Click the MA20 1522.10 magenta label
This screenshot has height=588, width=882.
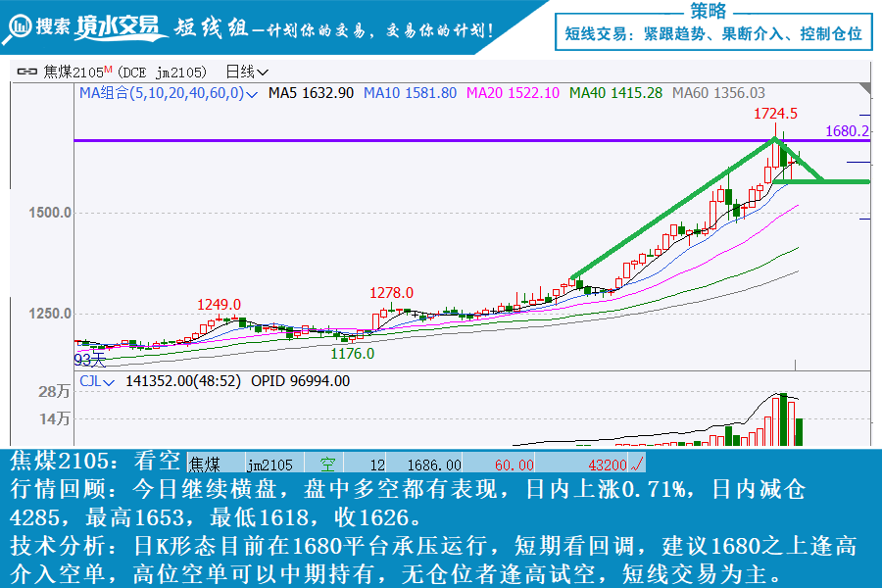pyautogui.click(x=513, y=93)
